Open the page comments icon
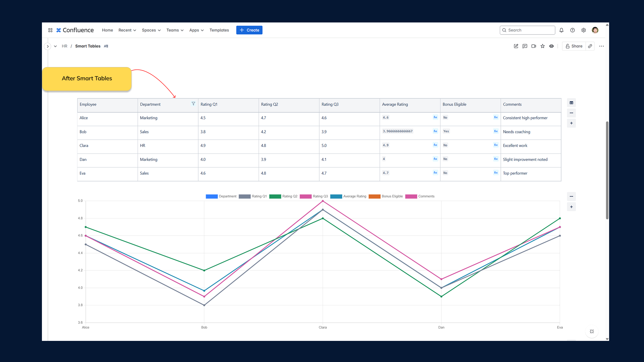The height and width of the screenshot is (362, 644). pos(525,46)
